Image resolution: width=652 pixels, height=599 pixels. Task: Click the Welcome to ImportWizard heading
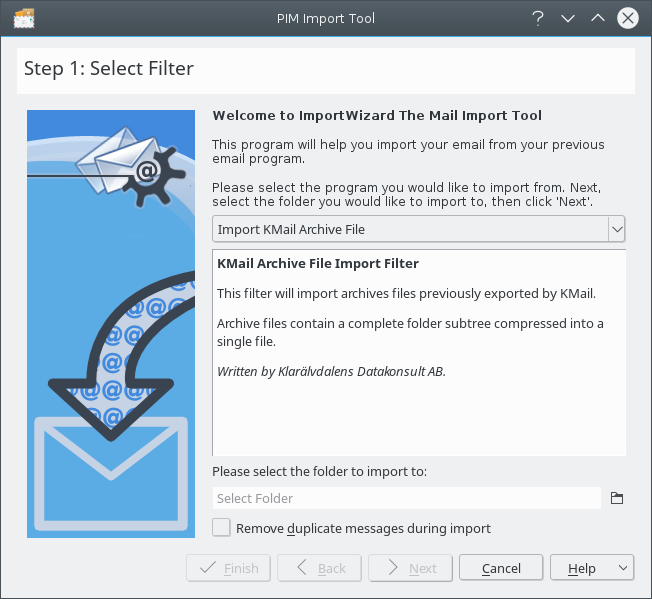pos(377,115)
